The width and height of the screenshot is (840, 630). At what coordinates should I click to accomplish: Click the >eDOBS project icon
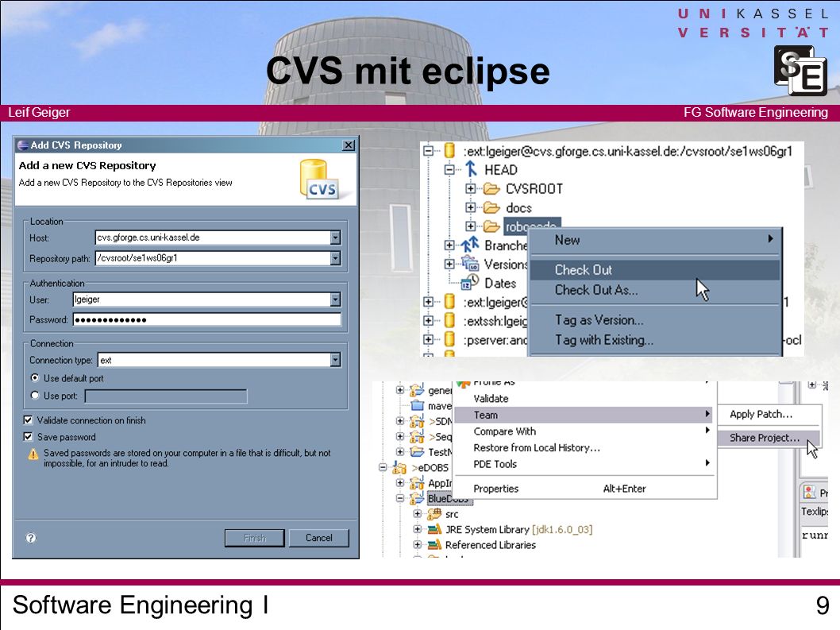click(399, 468)
